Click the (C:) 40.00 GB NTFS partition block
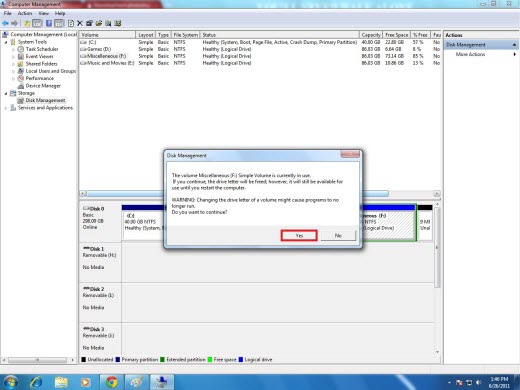This screenshot has height=390, width=520. [143, 222]
